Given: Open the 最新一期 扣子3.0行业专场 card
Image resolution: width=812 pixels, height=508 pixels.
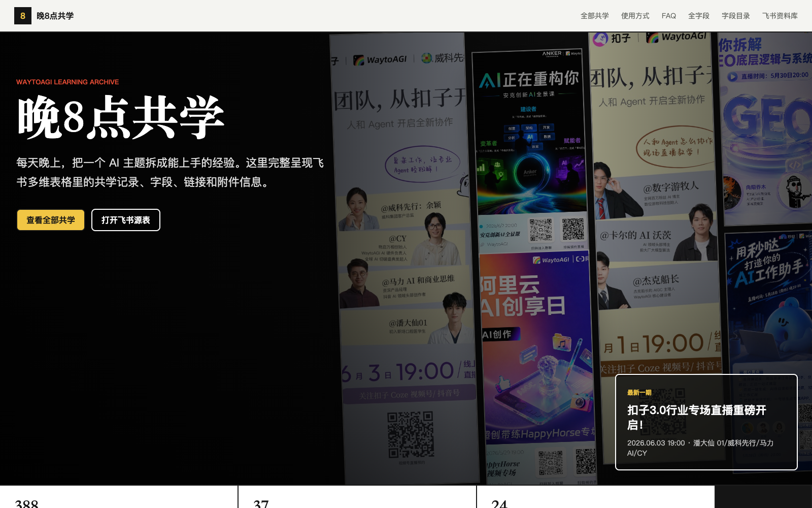Looking at the screenshot, I should click(706, 422).
